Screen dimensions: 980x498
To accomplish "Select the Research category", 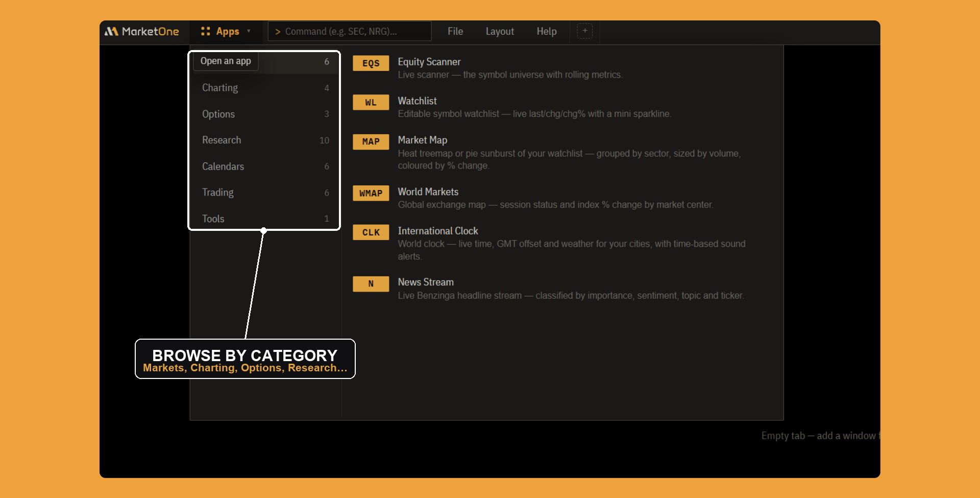I will pyautogui.click(x=265, y=140).
